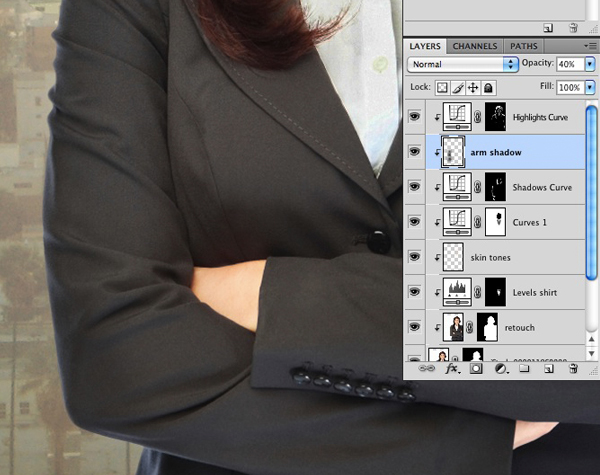
Task: Delete layer using Layers panel trash icon
Action: [x=573, y=369]
